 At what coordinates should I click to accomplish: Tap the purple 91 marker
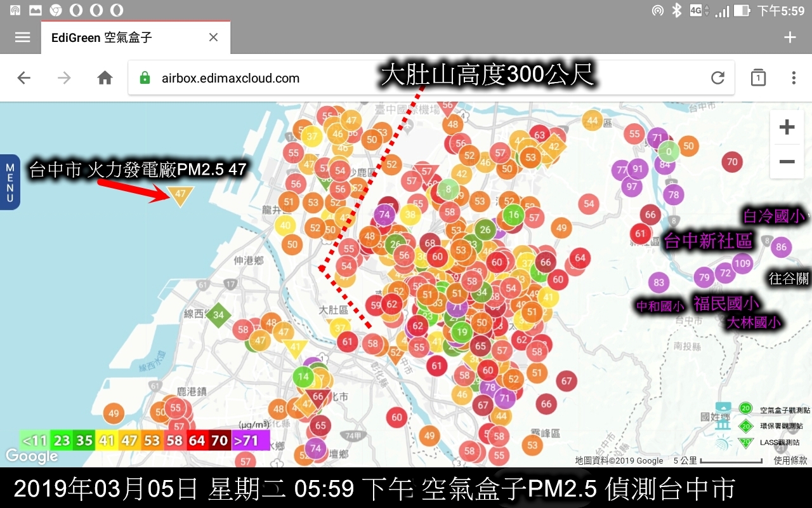637,170
